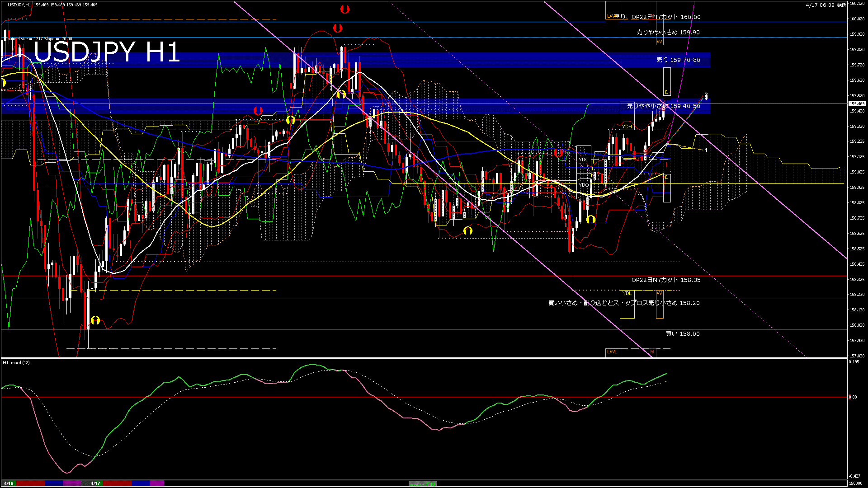The width and height of the screenshot is (868, 488).
Task: Click the purple session segment after the 4/17 marker
Action: tap(157, 483)
